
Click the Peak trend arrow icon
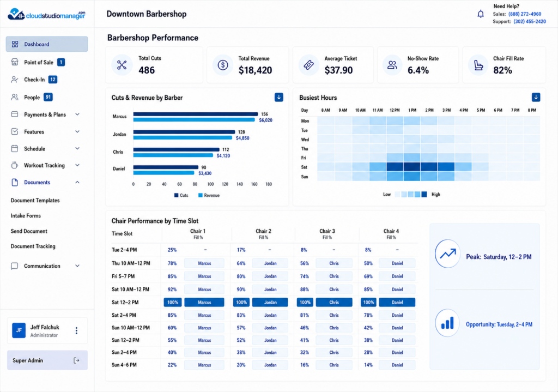[x=448, y=254]
